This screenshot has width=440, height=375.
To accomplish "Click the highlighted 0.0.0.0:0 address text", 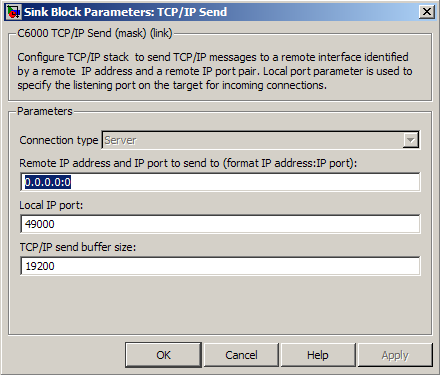I will click(x=48, y=182).
